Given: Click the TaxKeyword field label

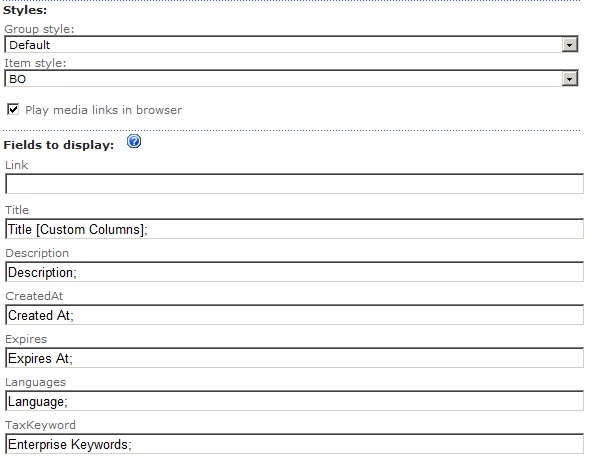Looking at the screenshot, I should [40, 425].
